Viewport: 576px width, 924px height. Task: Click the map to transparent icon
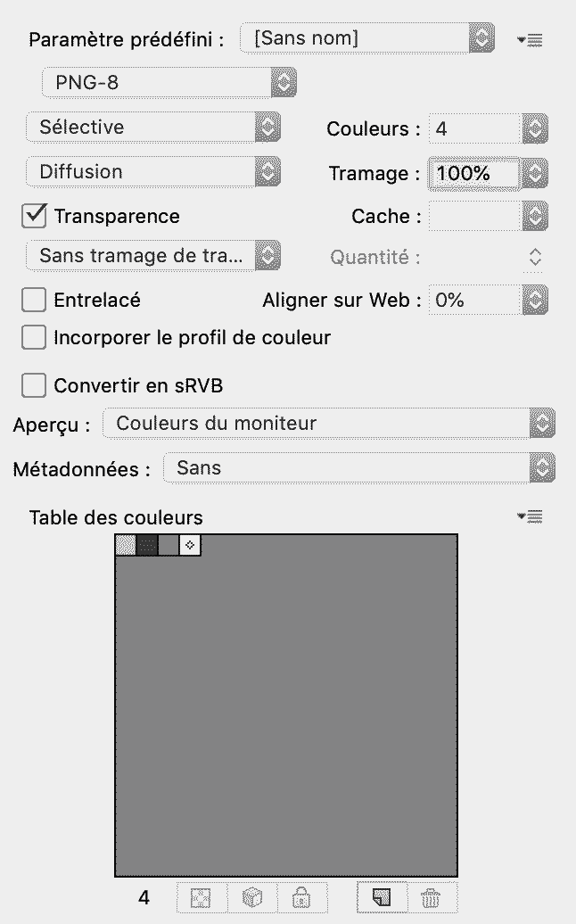[x=202, y=898]
